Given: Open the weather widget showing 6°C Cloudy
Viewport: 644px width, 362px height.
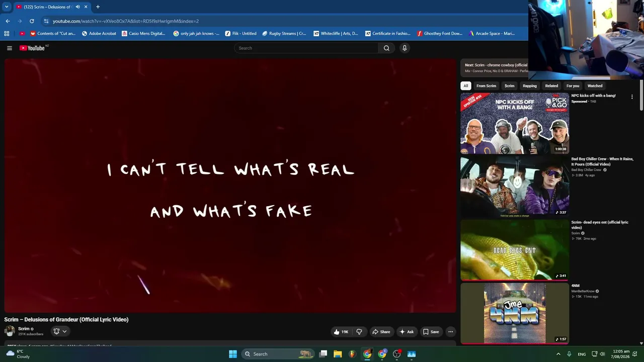Looking at the screenshot, I should (18, 354).
